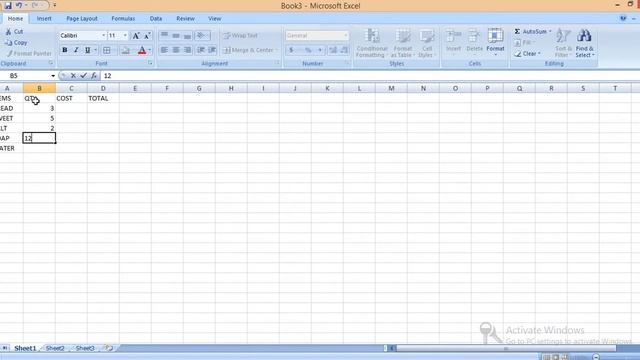The width and height of the screenshot is (640, 360).
Task: Click Sort & Filter button
Action: point(563,43)
